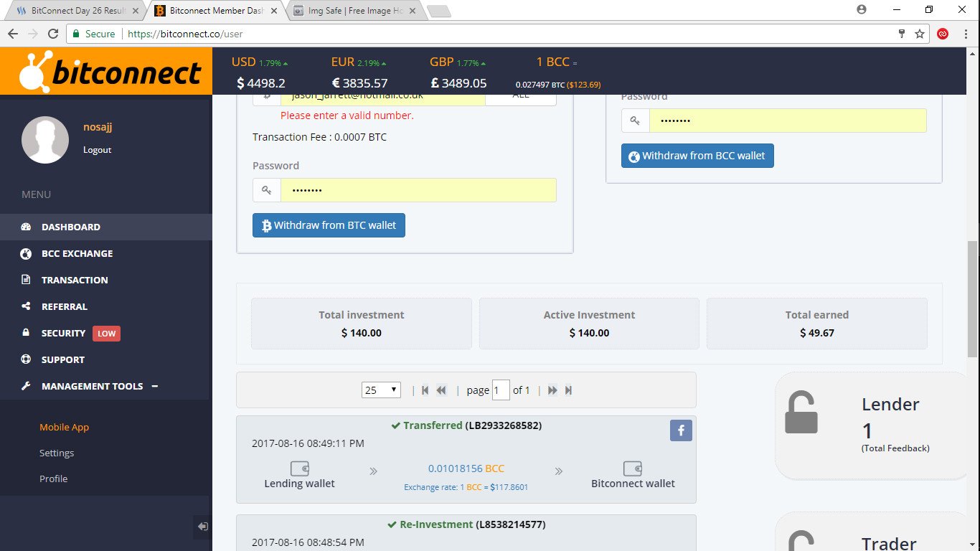Viewport: 980px width, 551px height.
Task: Open a new browser tab
Action: pos(438,11)
